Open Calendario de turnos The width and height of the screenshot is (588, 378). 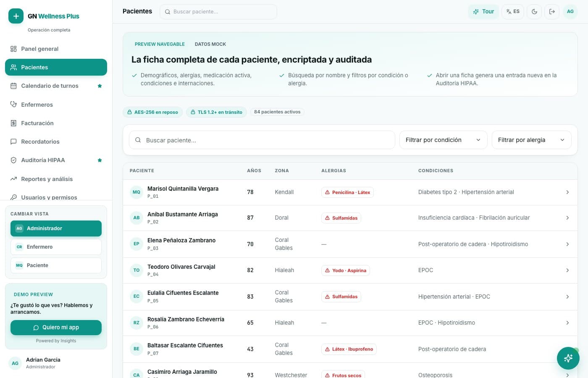[x=56, y=86]
